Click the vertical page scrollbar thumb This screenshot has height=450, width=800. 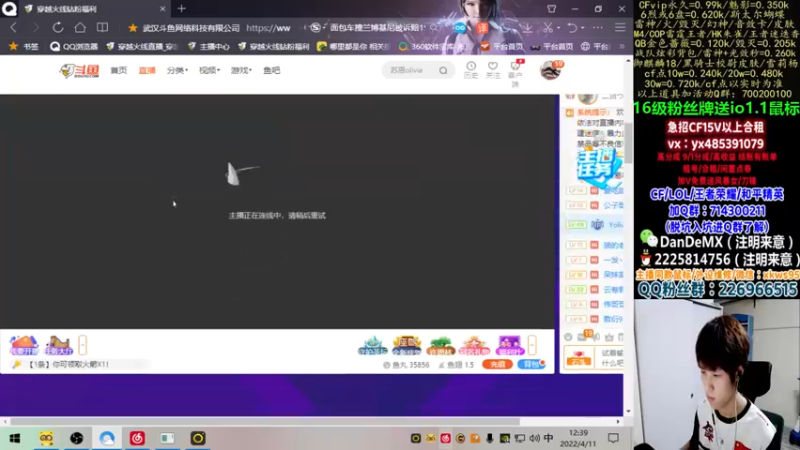tap(629, 143)
